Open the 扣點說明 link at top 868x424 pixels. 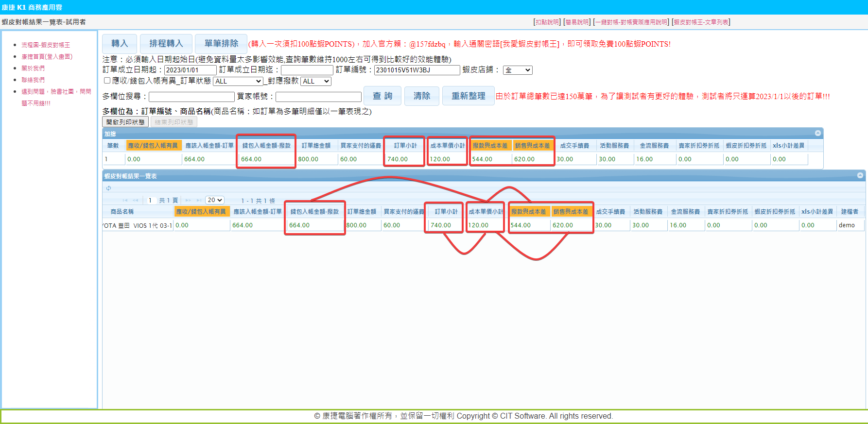[547, 22]
